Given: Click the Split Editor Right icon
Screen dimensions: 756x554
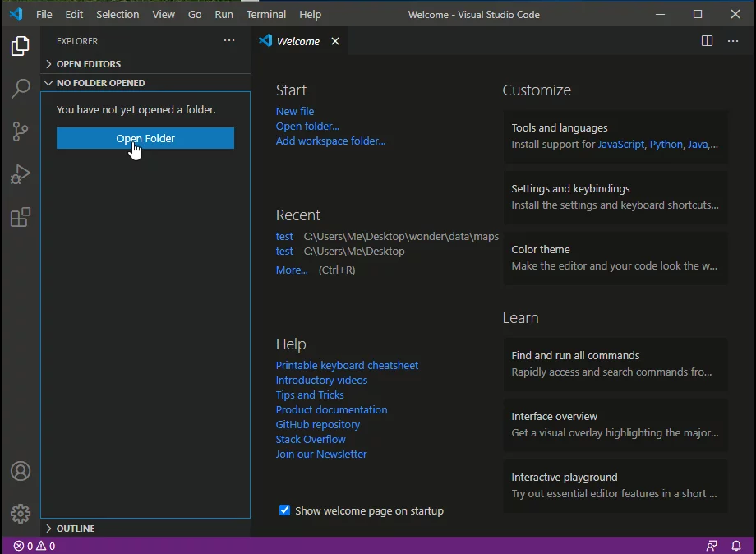Looking at the screenshot, I should point(707,41).
